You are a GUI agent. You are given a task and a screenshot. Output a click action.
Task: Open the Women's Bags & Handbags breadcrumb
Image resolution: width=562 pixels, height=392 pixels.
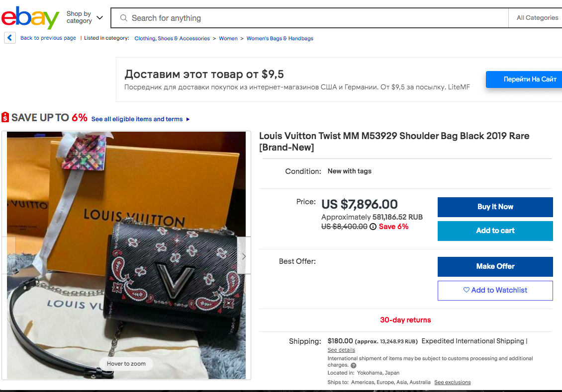pos(280,38)
